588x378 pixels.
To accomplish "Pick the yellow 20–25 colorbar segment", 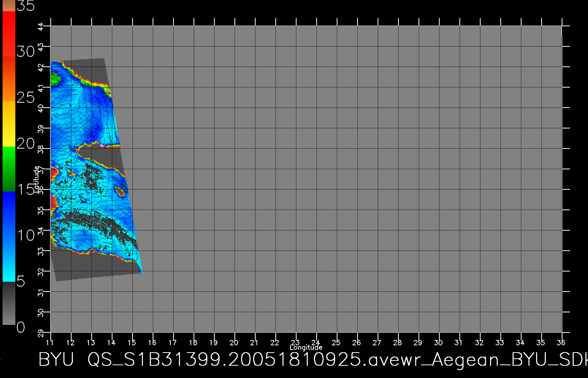I will pyautogui.click(x=9, y=124).
